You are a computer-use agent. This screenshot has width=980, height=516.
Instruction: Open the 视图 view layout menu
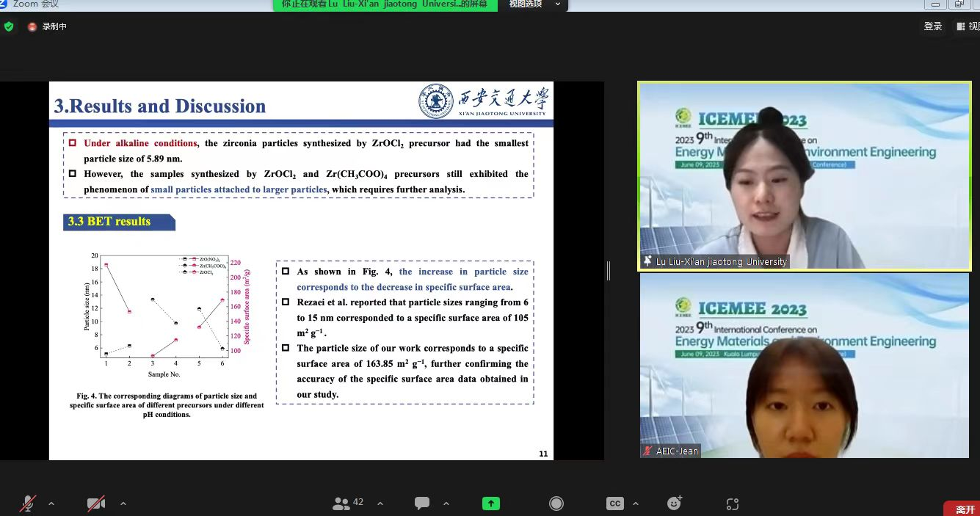[968, 26]
